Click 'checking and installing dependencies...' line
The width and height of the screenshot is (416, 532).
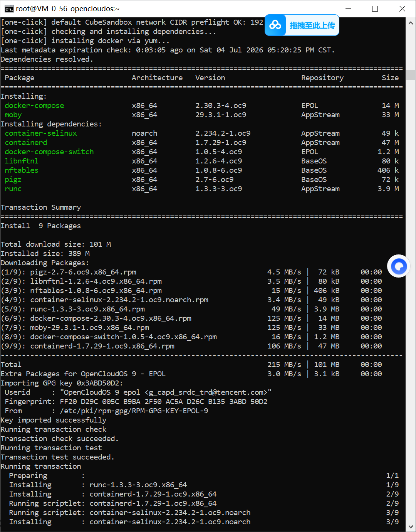point(109,32)
